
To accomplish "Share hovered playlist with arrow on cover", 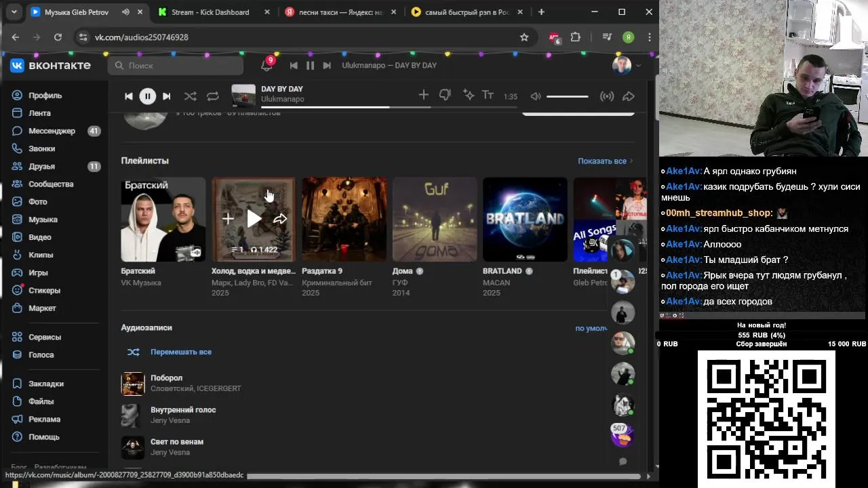I will coord(280,219).
